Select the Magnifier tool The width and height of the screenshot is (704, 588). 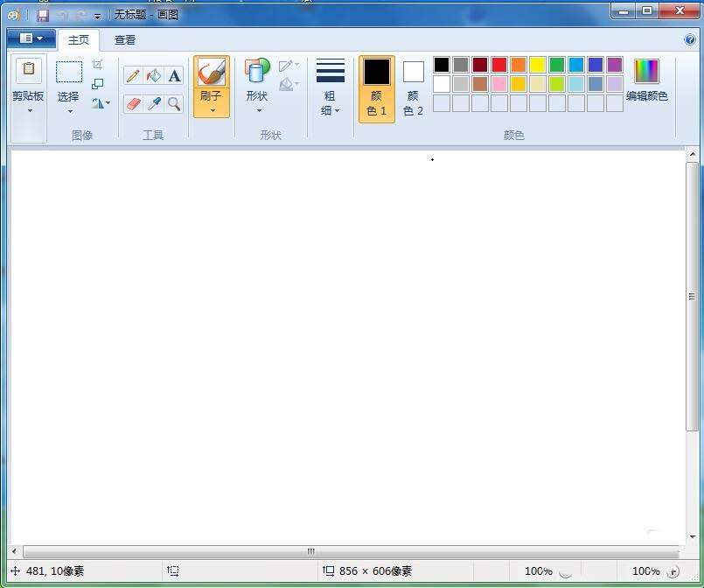pos(174,104)
